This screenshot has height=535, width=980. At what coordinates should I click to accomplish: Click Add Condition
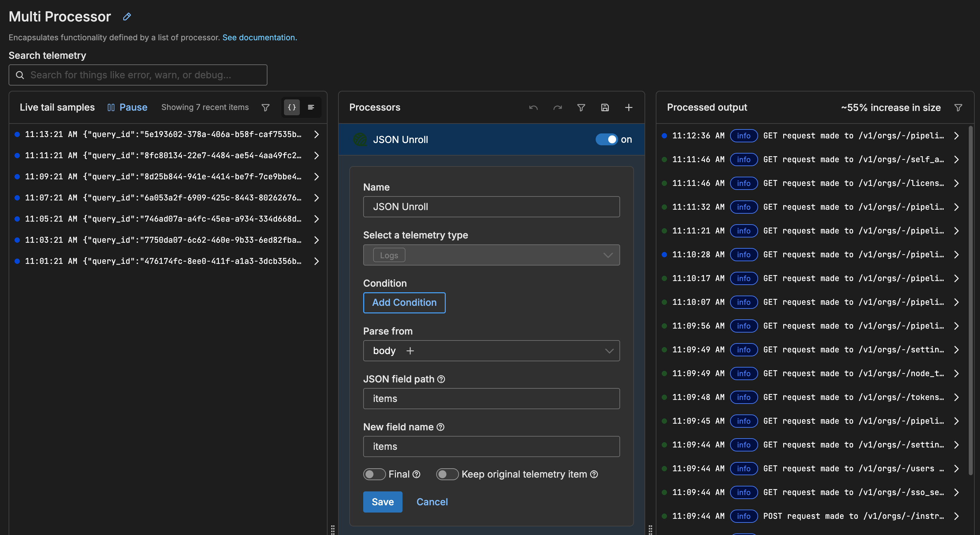[404, 303]
